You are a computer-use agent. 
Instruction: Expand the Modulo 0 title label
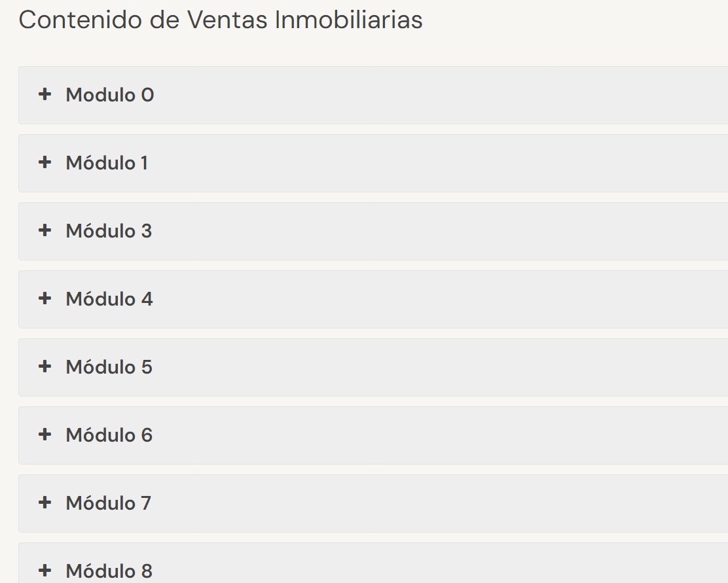coord(109,95)
